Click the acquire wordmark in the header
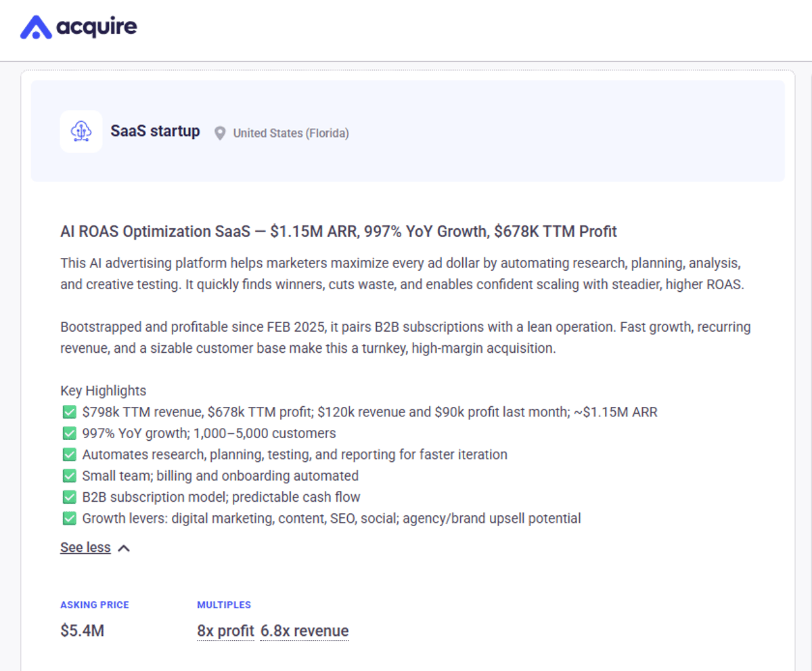The image size is (812, 671). pyautogui.click(x=96, y=28)
